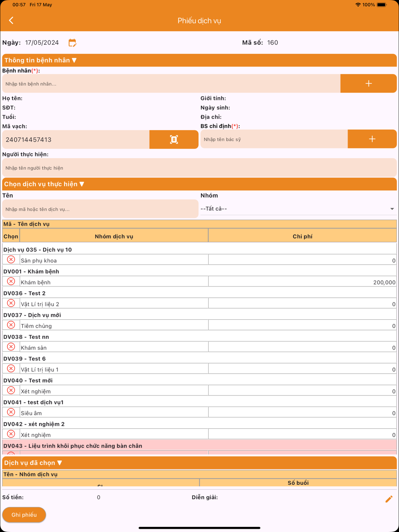Edit the Diễn giải note pencil icon
Image resolution: width=399 pixels, height=532 pixels.
click(x=389, y=499)
